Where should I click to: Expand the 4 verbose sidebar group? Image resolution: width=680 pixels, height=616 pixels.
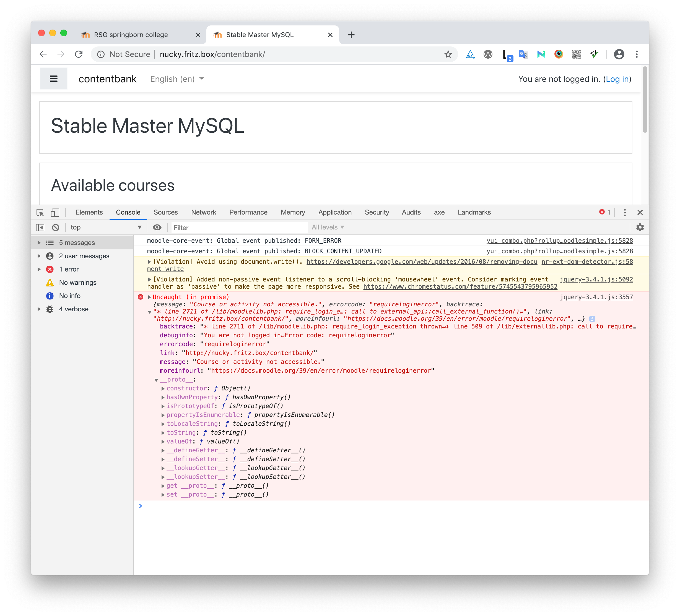coord(39,309)
